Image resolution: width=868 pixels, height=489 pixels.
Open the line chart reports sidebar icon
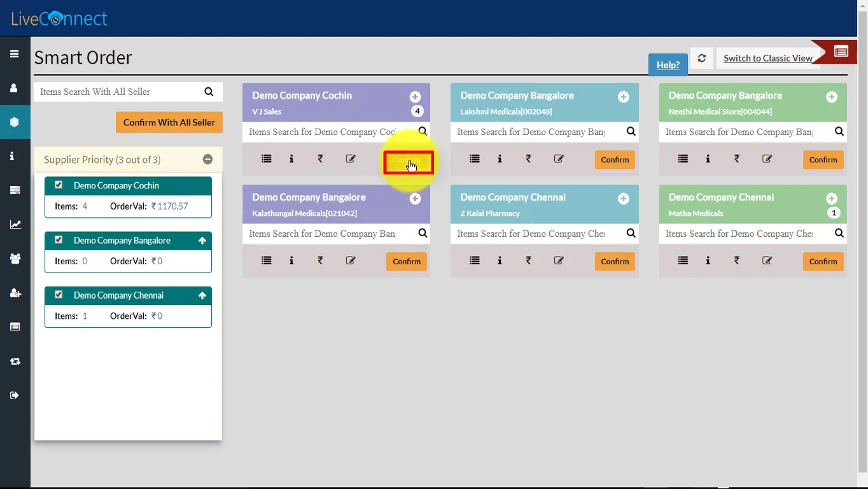pos(15,224)
